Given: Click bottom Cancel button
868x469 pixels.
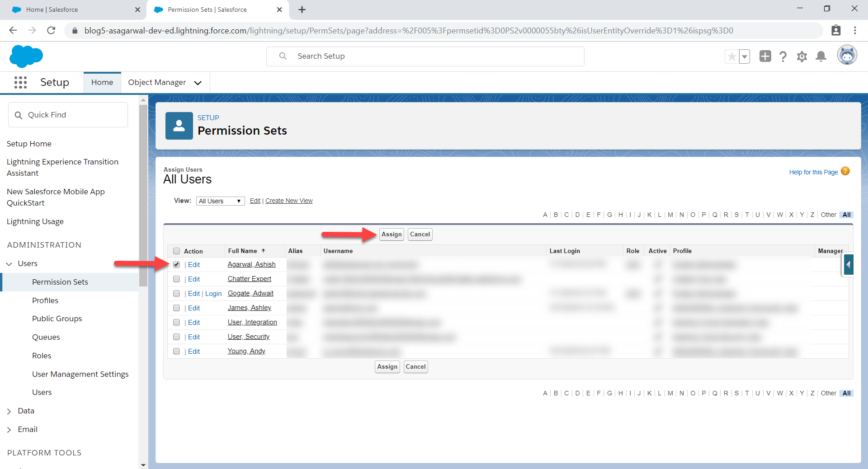Looking at the screenshot, I should 416,366.
